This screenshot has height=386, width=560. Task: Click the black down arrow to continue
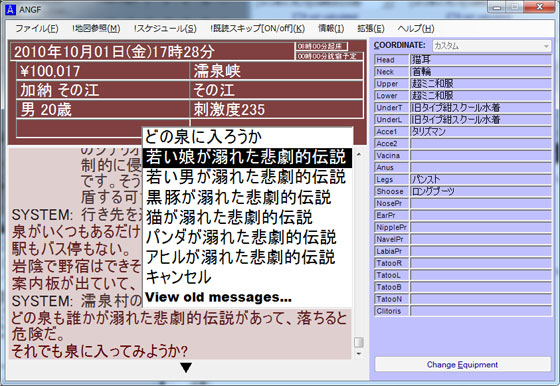[186, 367]
